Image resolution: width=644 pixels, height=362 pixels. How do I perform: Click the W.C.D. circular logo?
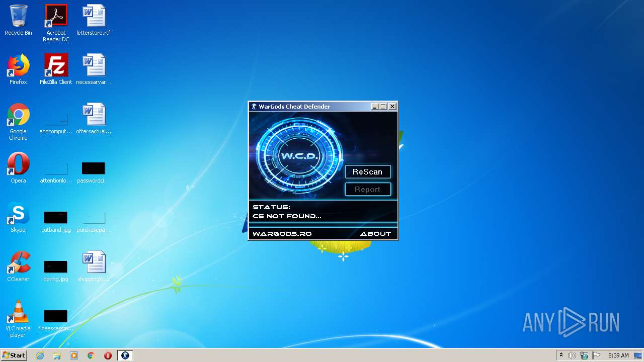299,155
